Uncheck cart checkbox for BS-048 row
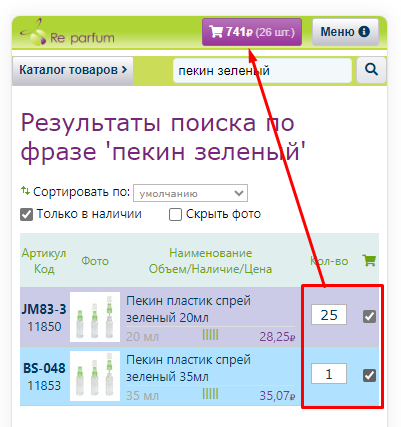 point(369,375)
